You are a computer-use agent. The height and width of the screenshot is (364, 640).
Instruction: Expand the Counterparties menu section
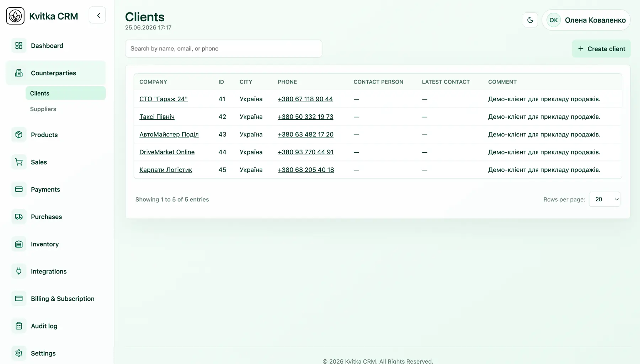(x=56, y=73)
